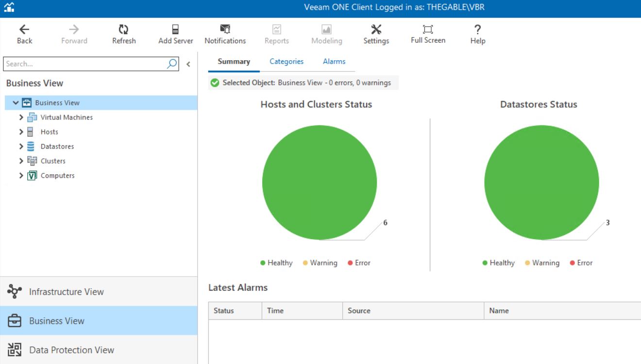The image size is (641, 364).
Task: Expand the Hosts tree node
Action: coord(21,132)
